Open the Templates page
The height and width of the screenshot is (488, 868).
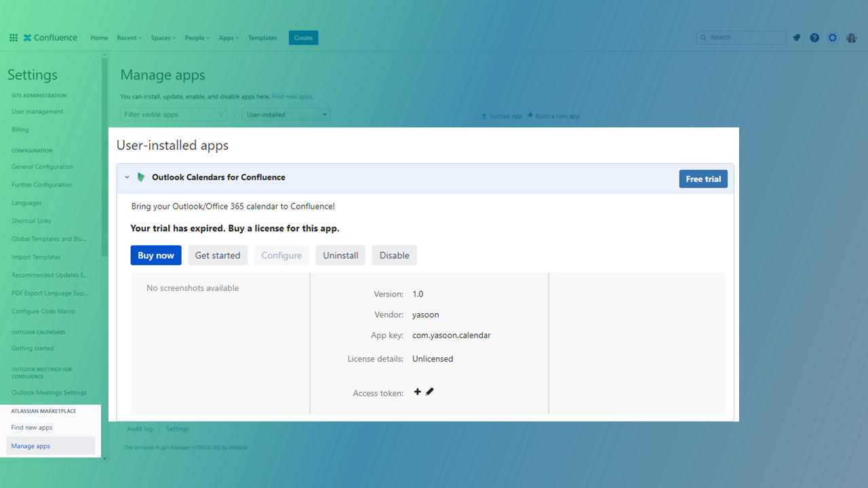[x=262, y=37]
